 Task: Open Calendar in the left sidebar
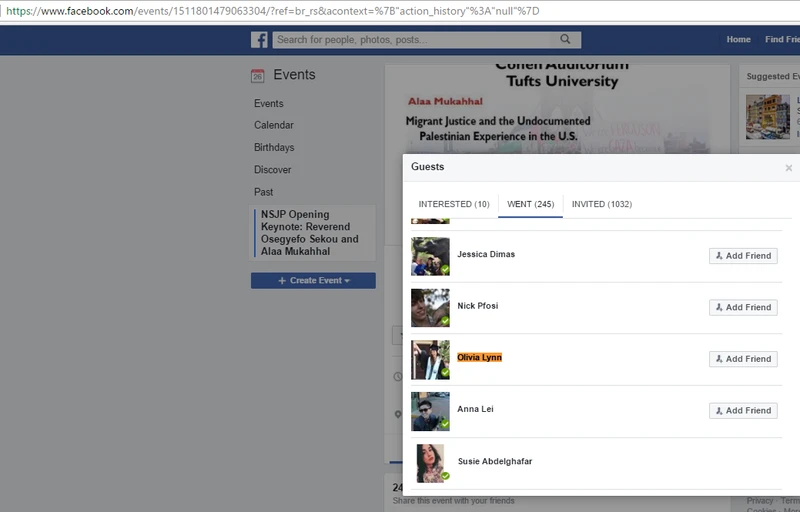(x=274, y=125)
